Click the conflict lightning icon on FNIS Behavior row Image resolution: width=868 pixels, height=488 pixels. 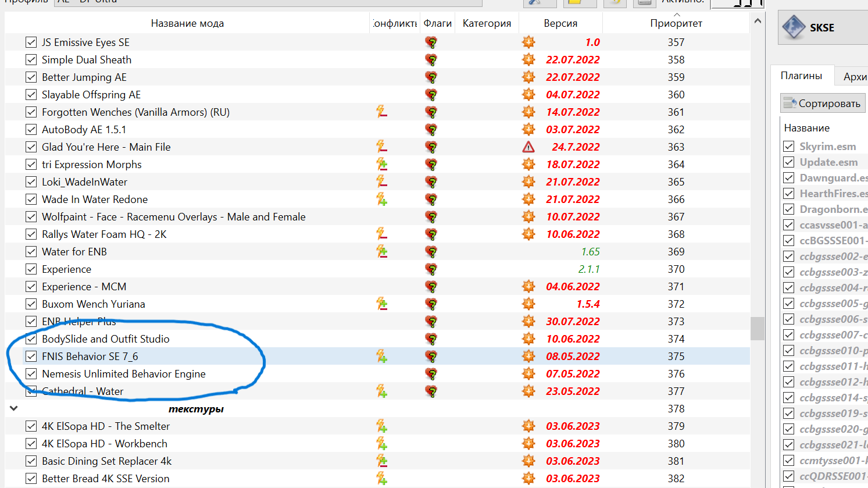click(x=381, y=356)
